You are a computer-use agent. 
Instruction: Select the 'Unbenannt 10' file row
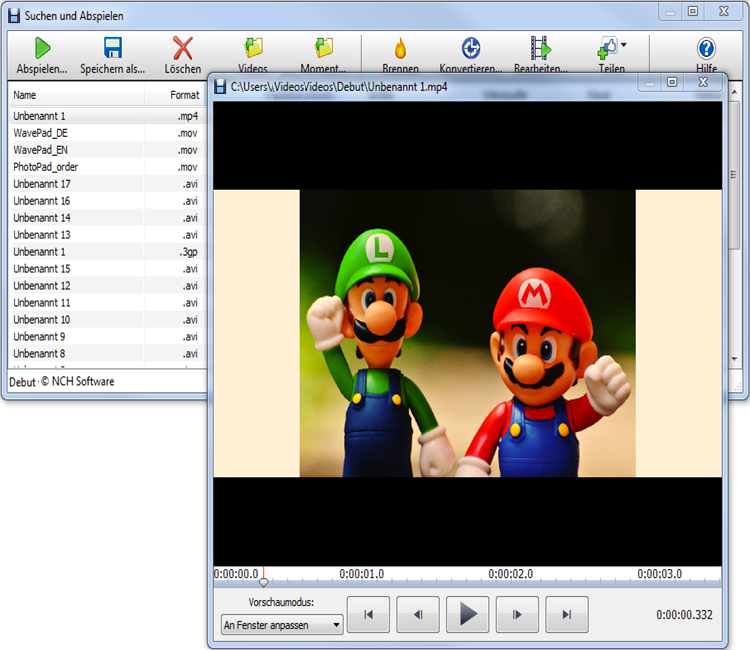(107, 319)
